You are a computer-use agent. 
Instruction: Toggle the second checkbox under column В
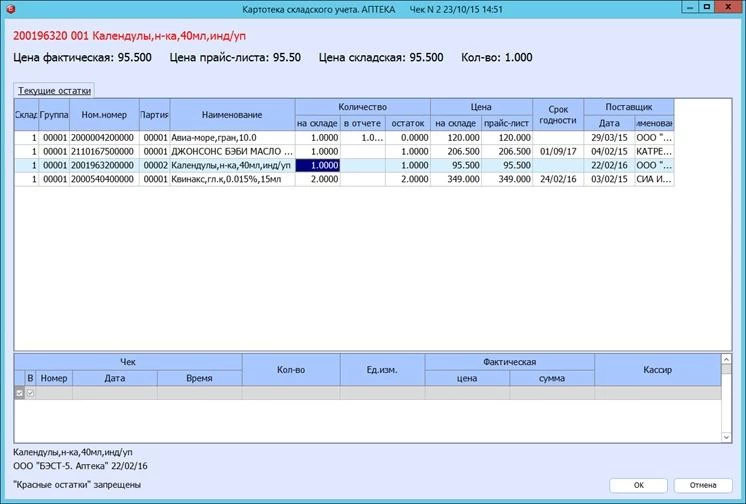[x=30, y=393]
